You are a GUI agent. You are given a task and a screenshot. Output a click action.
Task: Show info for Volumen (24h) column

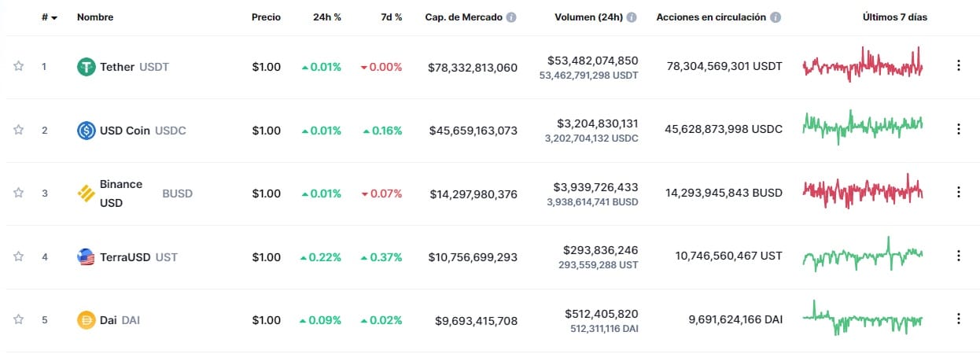(633, 17)
